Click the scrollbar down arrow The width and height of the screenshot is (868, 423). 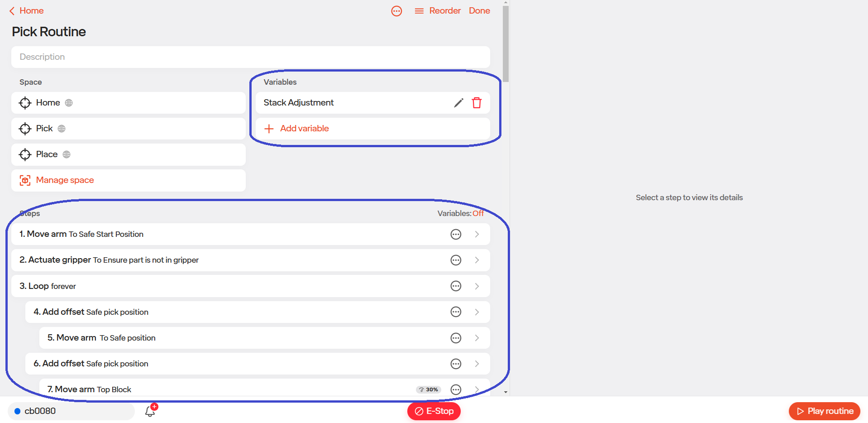point(506,392)
